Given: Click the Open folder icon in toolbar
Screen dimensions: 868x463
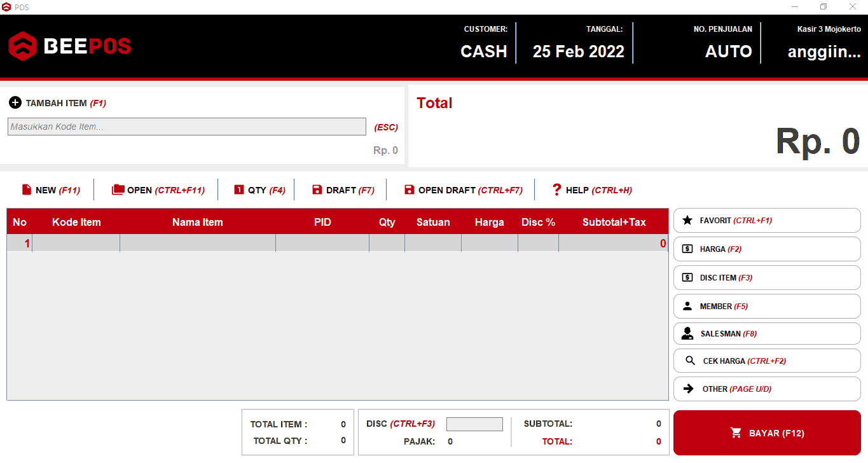Looking at the screenshot, I should click(118, 190).
